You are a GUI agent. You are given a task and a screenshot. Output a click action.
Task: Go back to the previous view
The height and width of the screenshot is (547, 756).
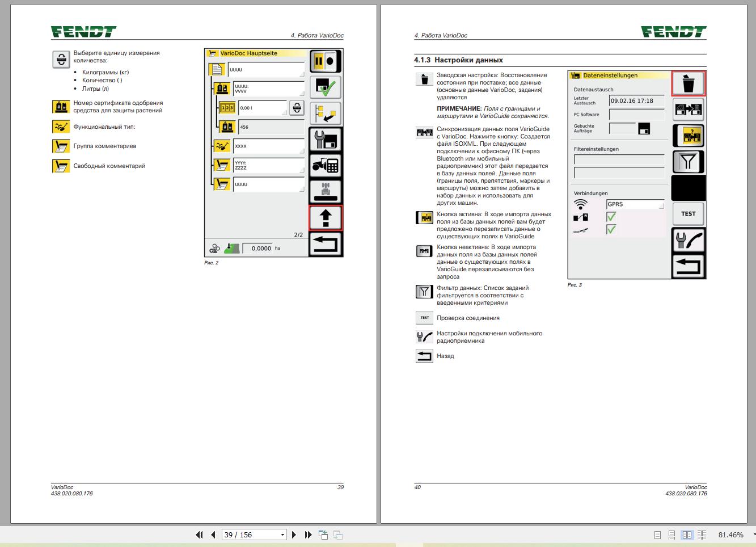(323, 535)
